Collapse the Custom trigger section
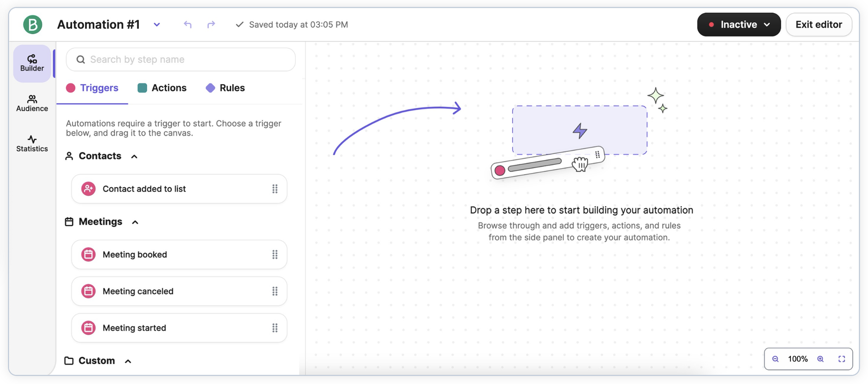Viewport: 868px width, 384px height. 128,361
